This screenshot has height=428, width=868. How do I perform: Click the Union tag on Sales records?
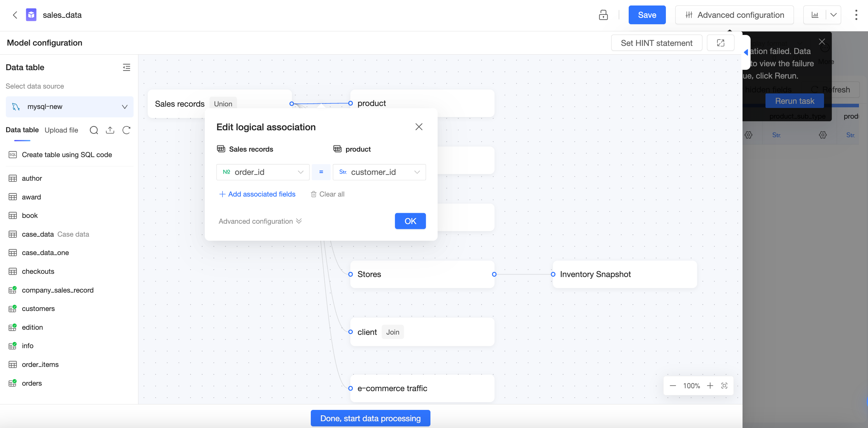[223, 104]
